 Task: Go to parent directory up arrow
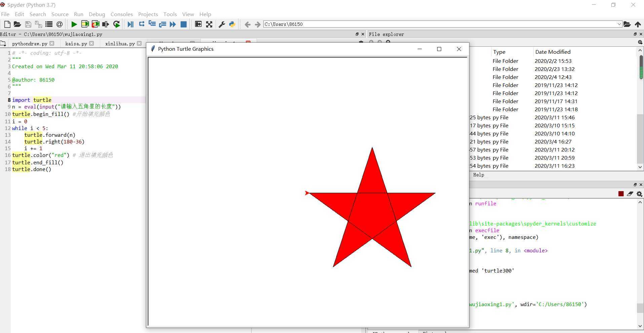coord(638,24)
